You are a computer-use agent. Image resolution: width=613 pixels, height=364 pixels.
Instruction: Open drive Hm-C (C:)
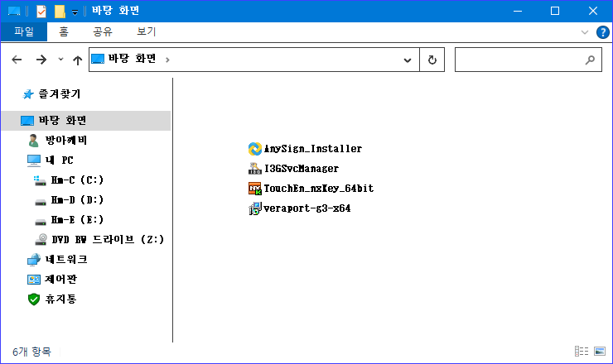click(x=77, y=180)
